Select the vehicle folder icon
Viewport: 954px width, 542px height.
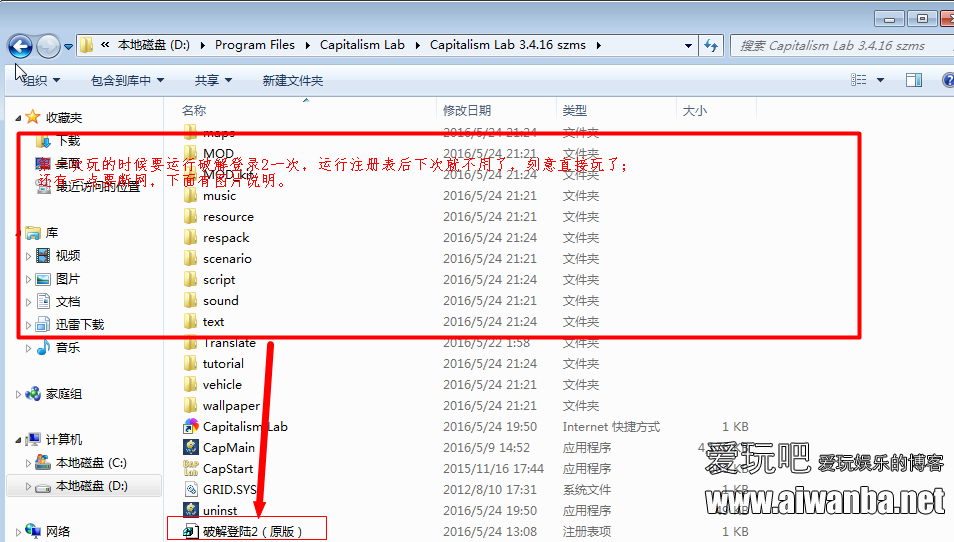pyautogui.click(x=190, y=384)
